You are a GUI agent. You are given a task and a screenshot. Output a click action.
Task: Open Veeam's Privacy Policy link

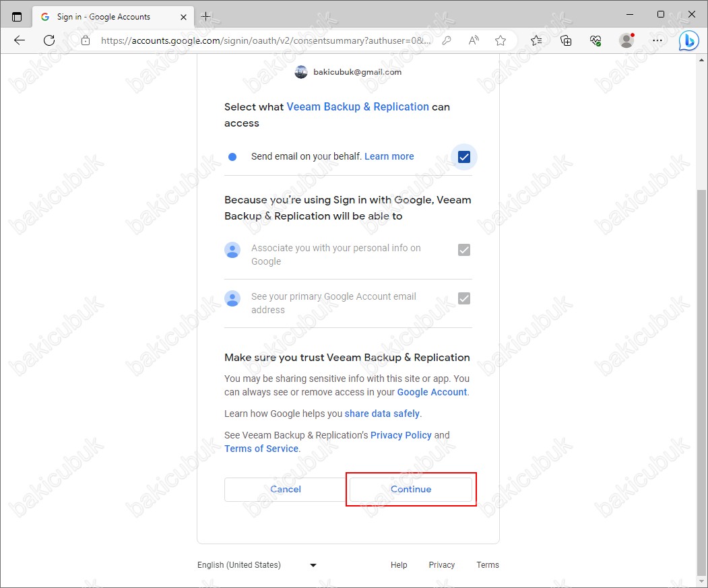point(401,435)
